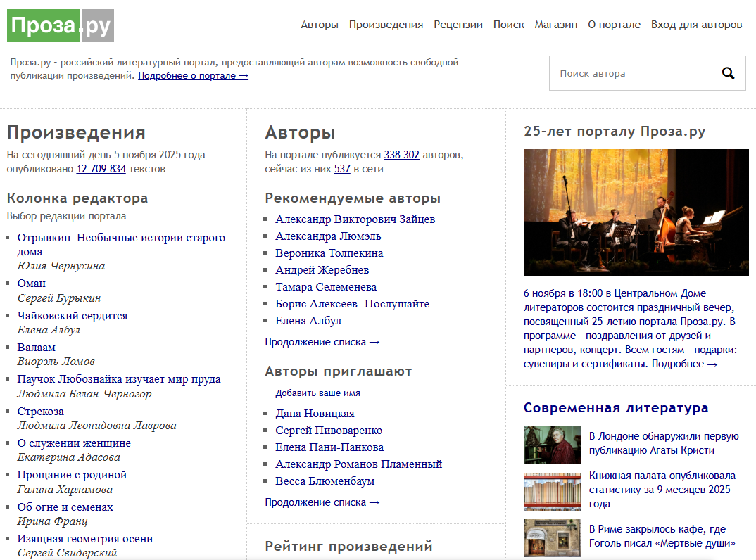Image resolution: width=756 pixels, height=560 pixels.
Task: Open author 'Вероника Толпекина' page
Action: click(329, 253)
